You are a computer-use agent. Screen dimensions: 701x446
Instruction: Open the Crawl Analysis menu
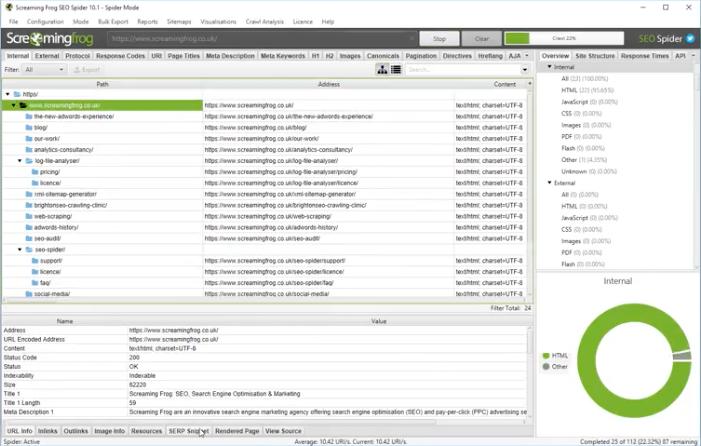[x=265, y=21]
